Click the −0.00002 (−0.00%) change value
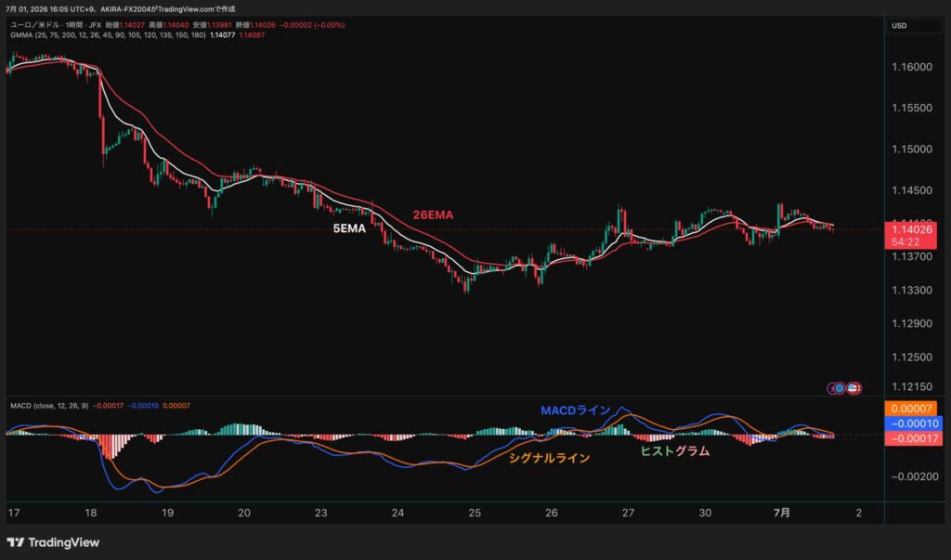 click(x=312, y=25)
